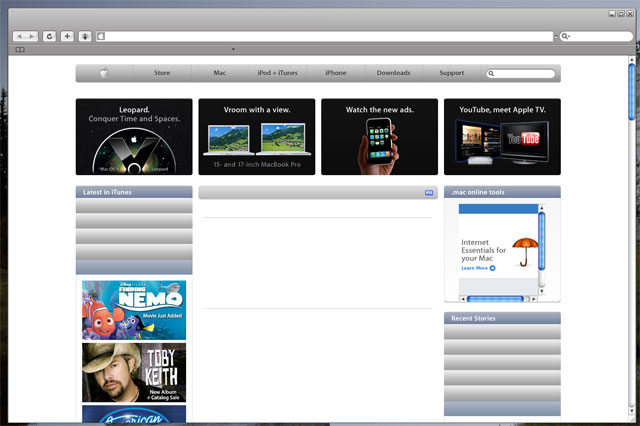Open the bookmarks book icon
The height and width of the screenshot is (426, 640).
coord(20,50)
